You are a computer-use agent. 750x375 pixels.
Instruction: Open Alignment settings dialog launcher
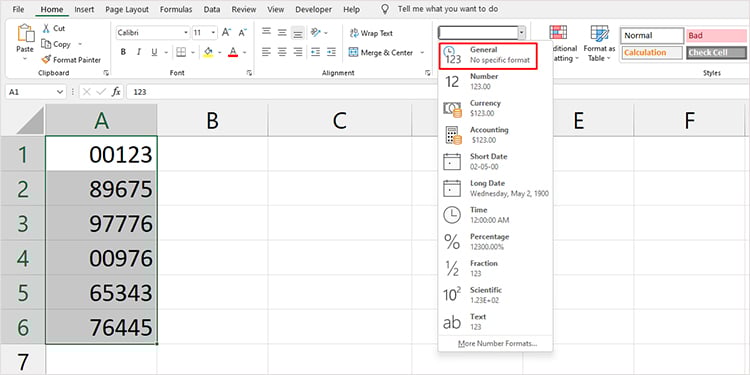pyautogui.click(x=427, y=73)
